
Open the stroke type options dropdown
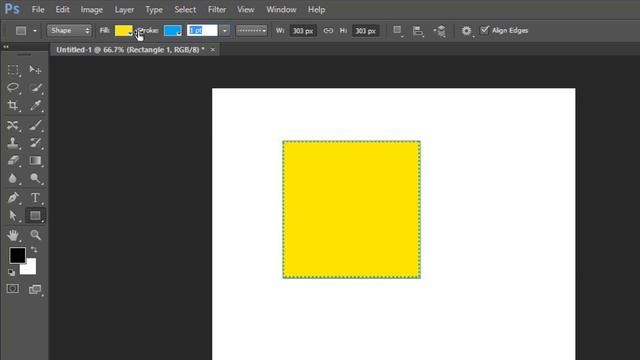pyautogui.click(x=251, y=31)
